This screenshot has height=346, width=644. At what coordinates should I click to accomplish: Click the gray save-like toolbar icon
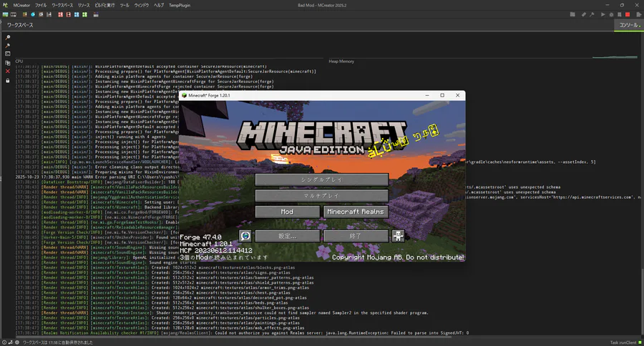coord(49,14)
